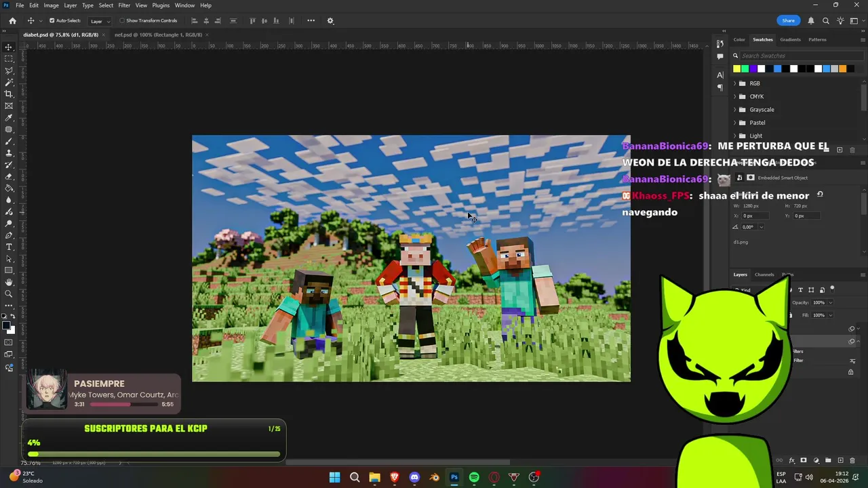The height and width of the screenshot is (488, 868).
Task: Expand the CMYK swatch group
Action: (x=734, y=96)
